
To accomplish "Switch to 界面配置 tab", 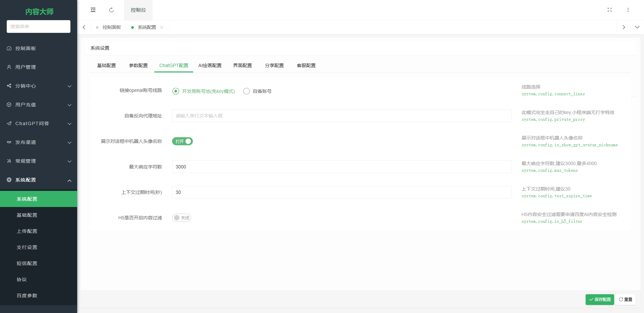I will click(x=243, y=65).
